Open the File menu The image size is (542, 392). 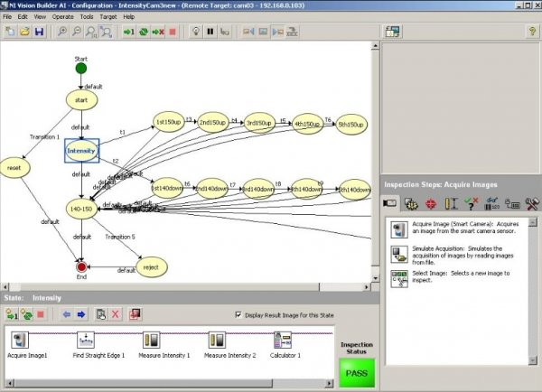pyautogui.click(x=8, y=16)
